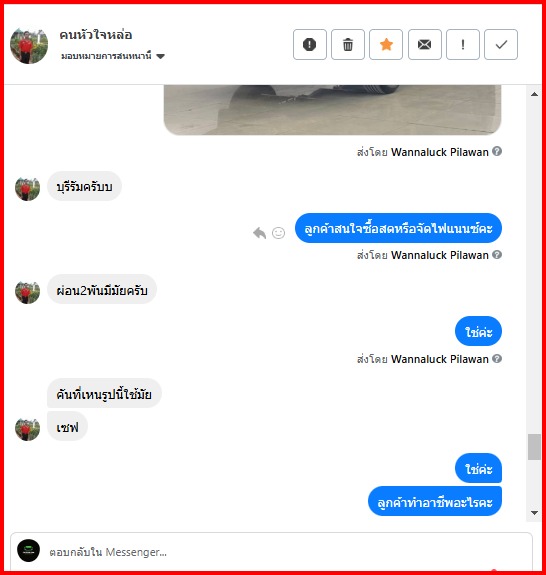
Task: Click the chat scrollbar thumb
Action: point(534,447)
